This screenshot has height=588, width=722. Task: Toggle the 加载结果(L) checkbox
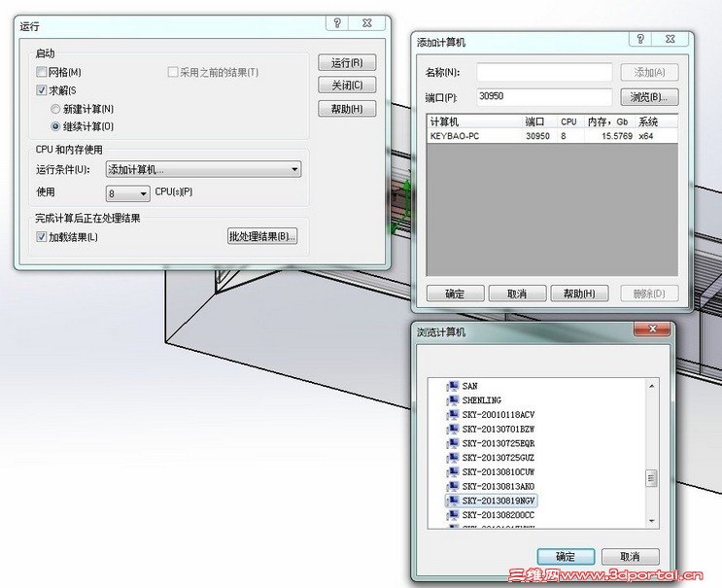coord(42,237)
